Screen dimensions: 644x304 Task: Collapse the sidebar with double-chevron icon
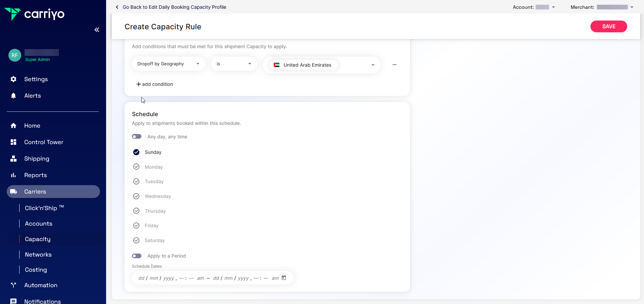click(97, 30)
